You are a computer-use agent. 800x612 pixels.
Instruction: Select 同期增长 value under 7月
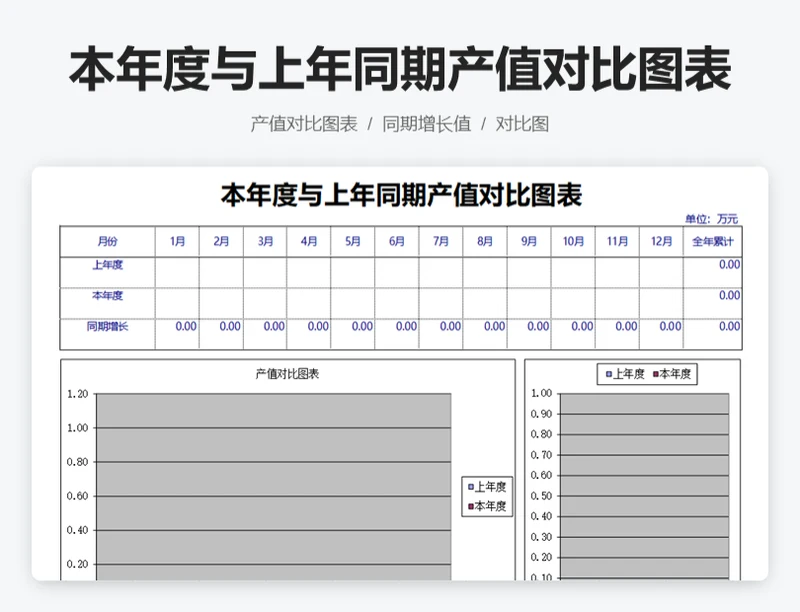[x=441, y=334]
